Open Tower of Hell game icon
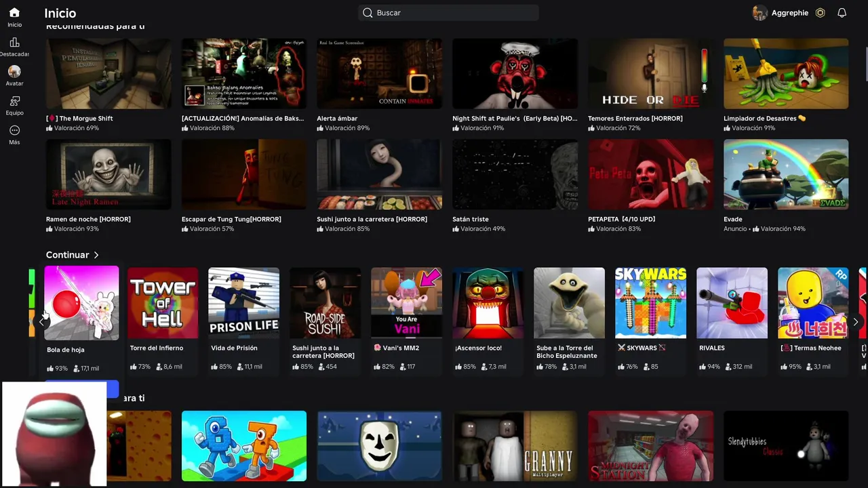 (163, 303)
